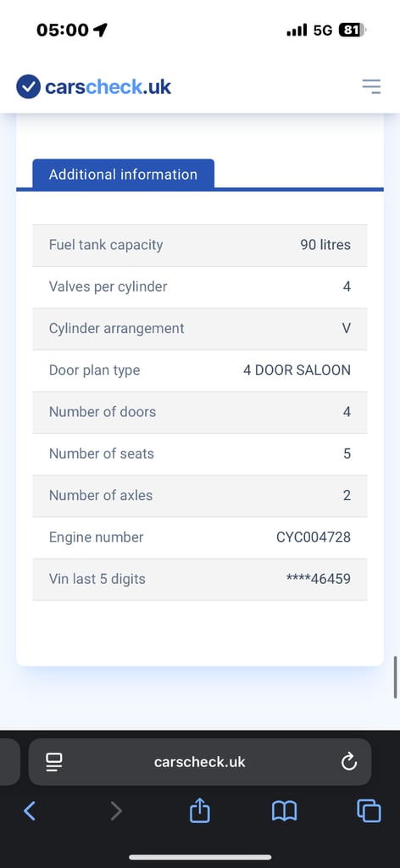Tap the Safari forward arrow
The width and height of the screenshot is (400, 868).
[x=115, y=811]
